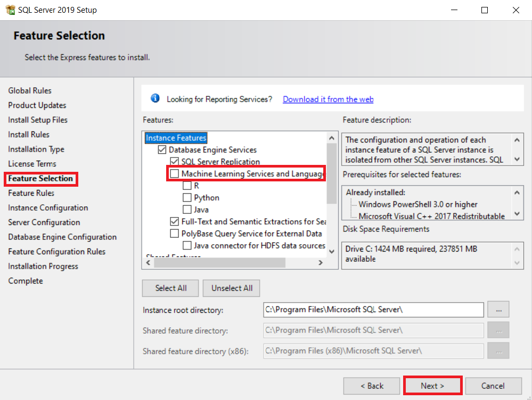Select the Instance Features tree node
532x400 pixels.
point(176,138)
